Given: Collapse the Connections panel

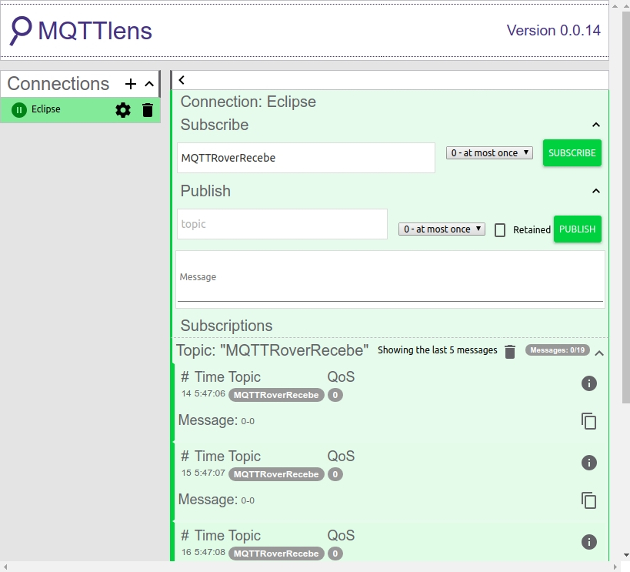Looking at the screenshot, I should tap(149, 84).
